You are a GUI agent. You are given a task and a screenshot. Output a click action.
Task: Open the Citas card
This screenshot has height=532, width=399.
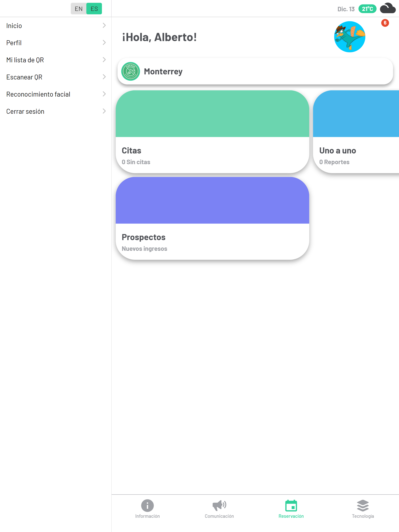(212, 132)
